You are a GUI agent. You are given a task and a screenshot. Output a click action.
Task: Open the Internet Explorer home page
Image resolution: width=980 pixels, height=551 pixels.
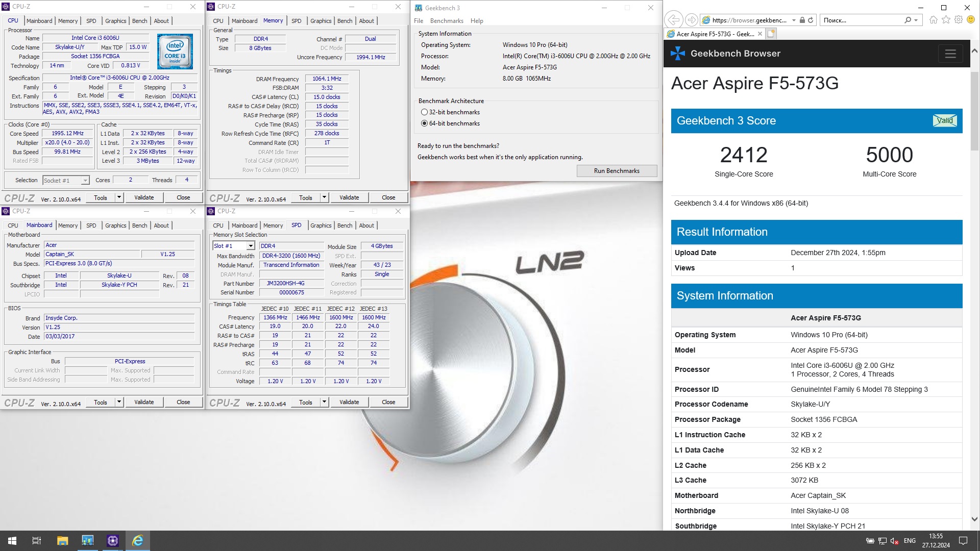(934, 20)
